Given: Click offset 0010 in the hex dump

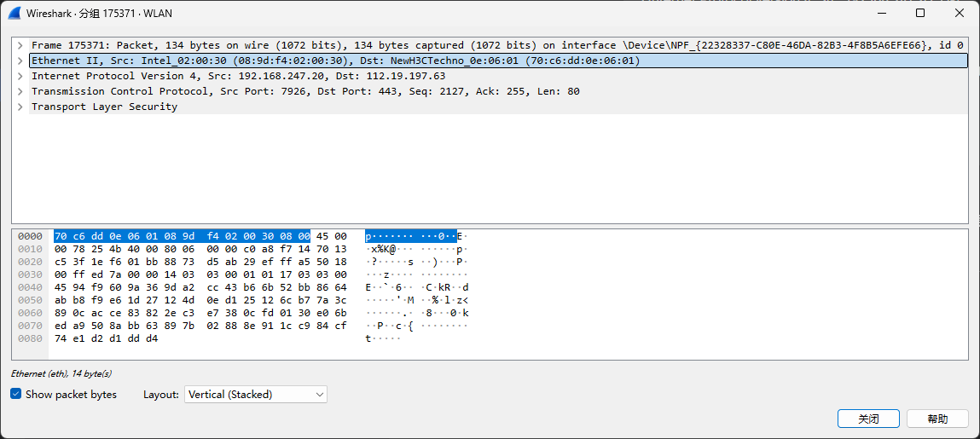Looking at the screenshot, I should tap(29, 249).
